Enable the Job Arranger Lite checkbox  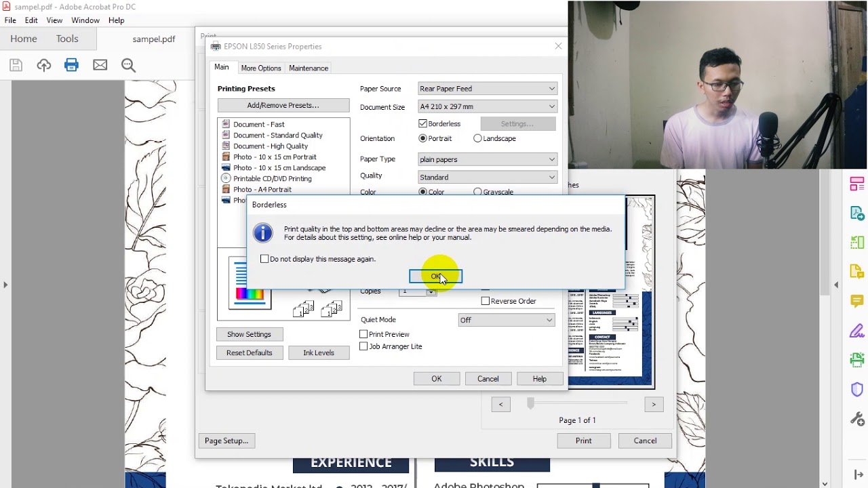pyautogui.click(x=363, y=346)
